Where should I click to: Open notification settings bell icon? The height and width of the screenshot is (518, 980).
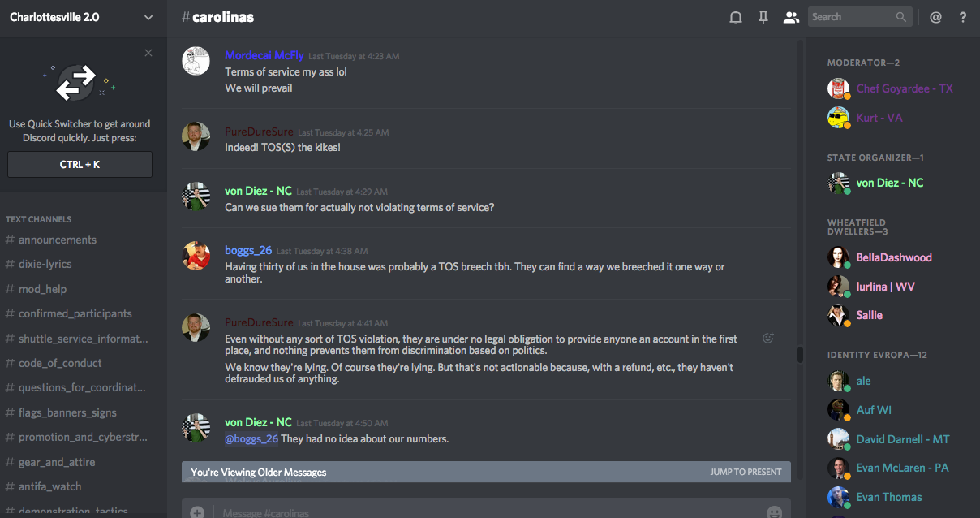pyautogui.click(x=736, y=17)
